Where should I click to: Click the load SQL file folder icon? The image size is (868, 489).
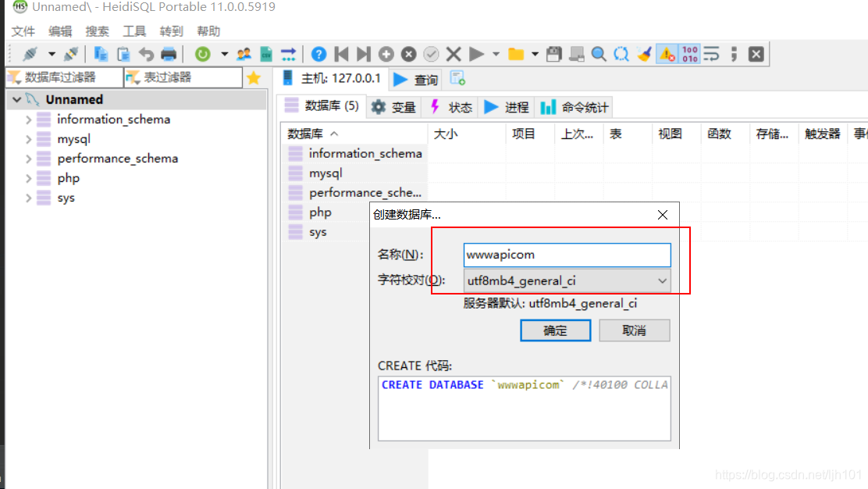click(516, 54)
